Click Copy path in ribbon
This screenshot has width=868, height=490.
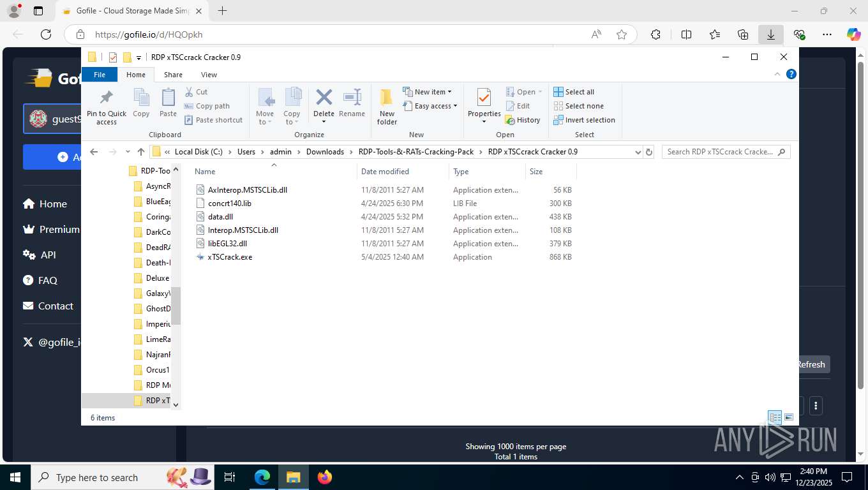point(207,106)
